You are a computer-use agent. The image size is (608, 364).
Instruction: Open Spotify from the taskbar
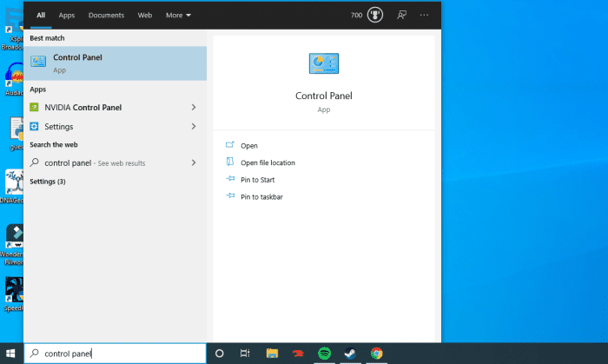coord(324,354)
